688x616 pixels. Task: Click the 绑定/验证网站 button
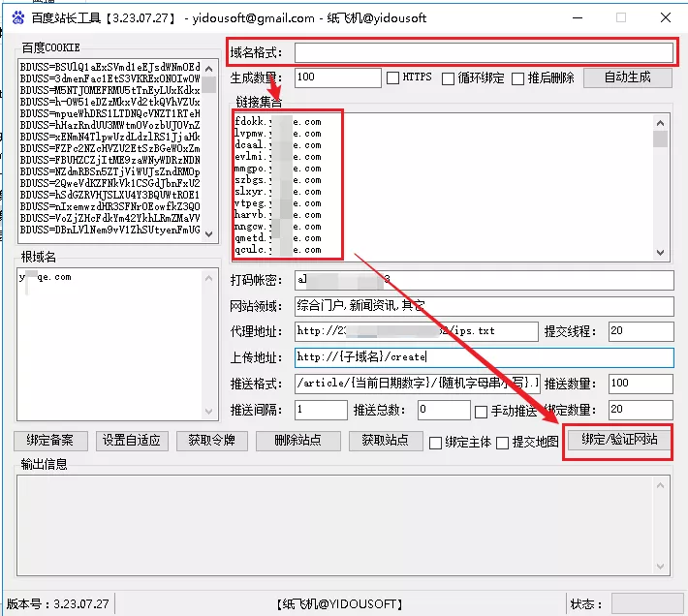point(619,440)
